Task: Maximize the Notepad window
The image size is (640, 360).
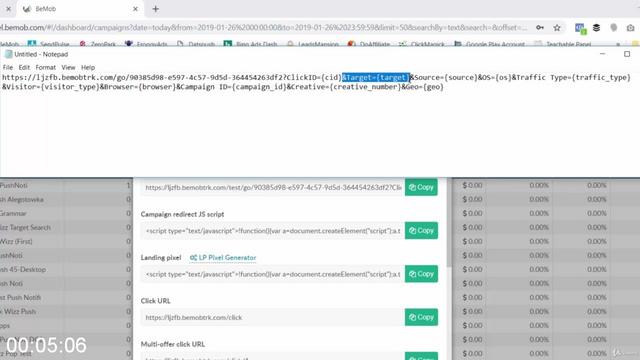Action: coord(627,54)
